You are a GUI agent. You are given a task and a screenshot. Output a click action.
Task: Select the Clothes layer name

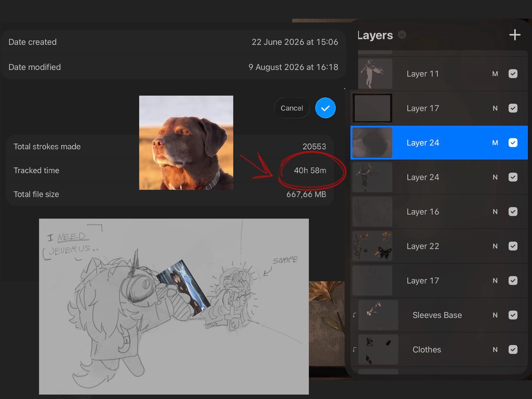coord(426,350)
